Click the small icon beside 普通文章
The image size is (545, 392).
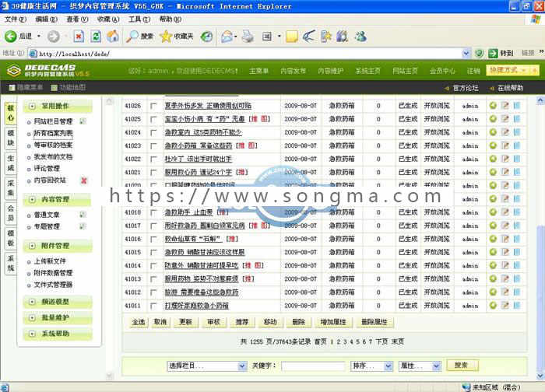pos(83,215)
